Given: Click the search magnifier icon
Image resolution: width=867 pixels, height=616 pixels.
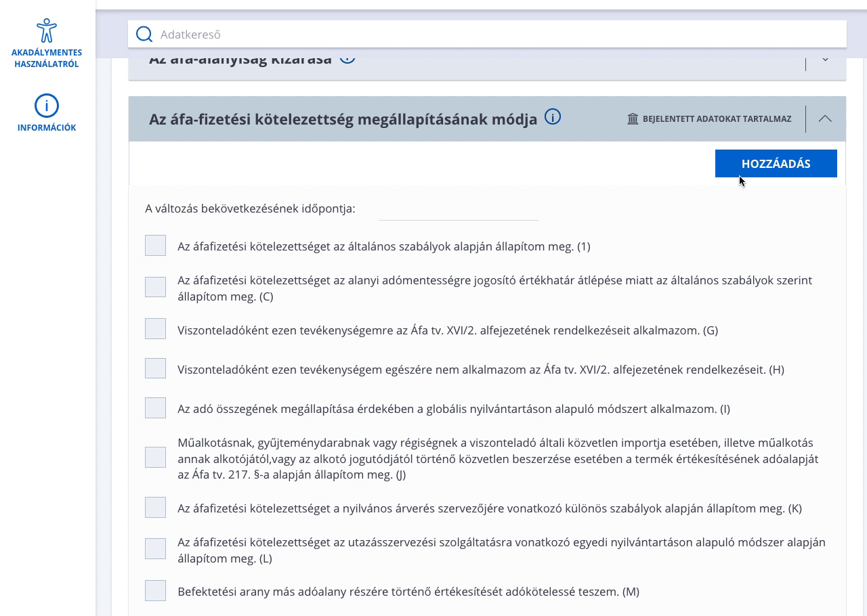Looking at the screenshot, I should point(144,34).
